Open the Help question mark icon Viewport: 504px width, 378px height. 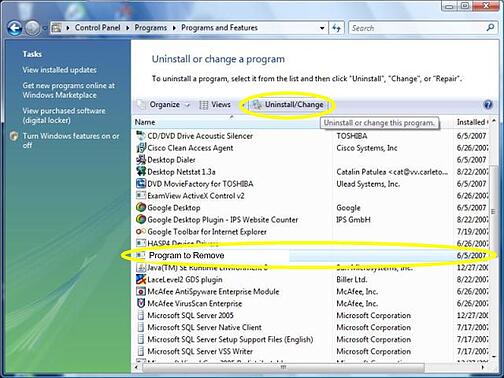click(488, 105)
